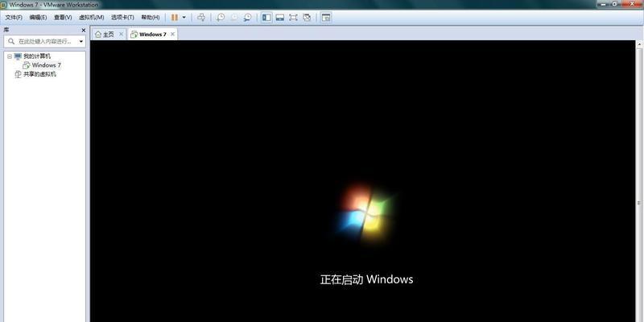
Task: Revert to snapshot toolbar icon
Action: (233, 18)
